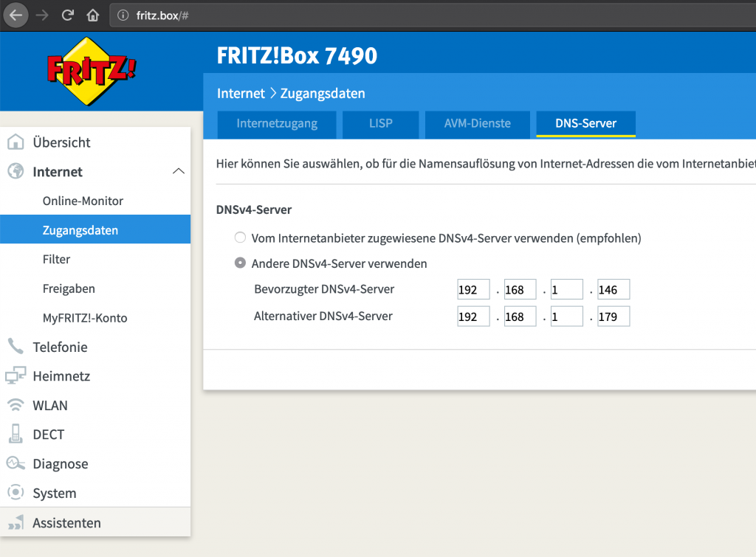
Task: Reload the fritz.box page
Action: (67, 15)
